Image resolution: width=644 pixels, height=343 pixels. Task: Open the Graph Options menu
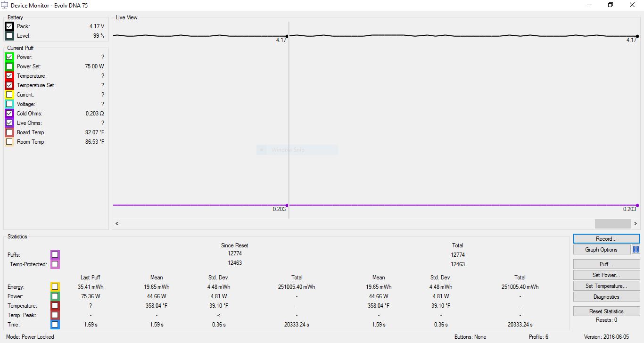click(602, 250)
